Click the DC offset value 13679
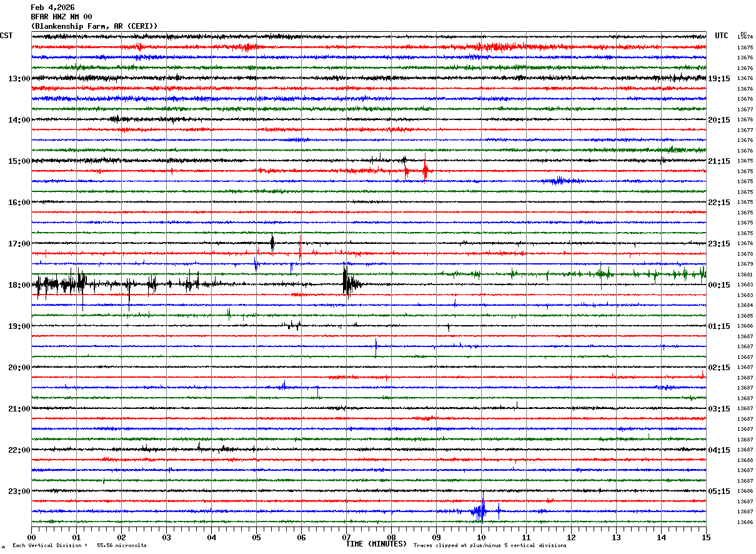This screenshot has height=554, width=756. tap(745, 264)
